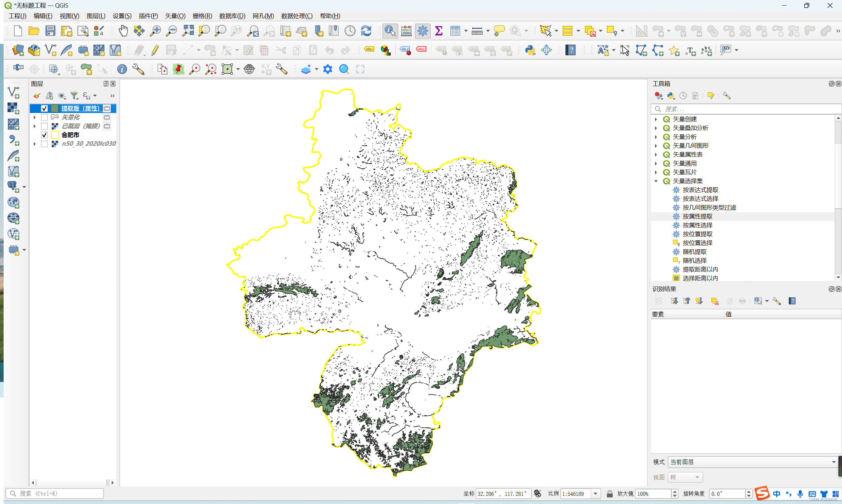Screen dimensions: 842x504
Task: Click the Zoom In magnifier tool
Action: (155, 31)
